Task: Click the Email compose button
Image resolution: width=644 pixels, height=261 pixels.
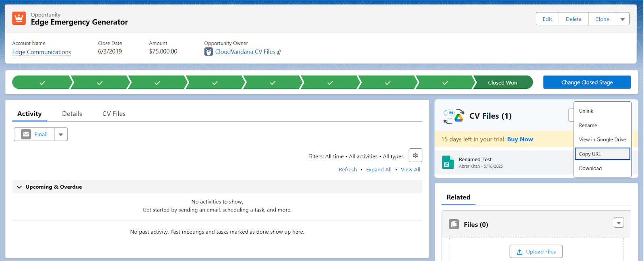Action: (x=34, y=134)
